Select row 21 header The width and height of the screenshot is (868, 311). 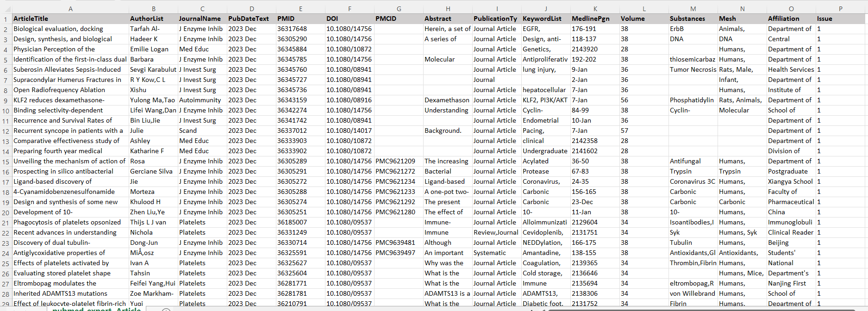point(6,223)
